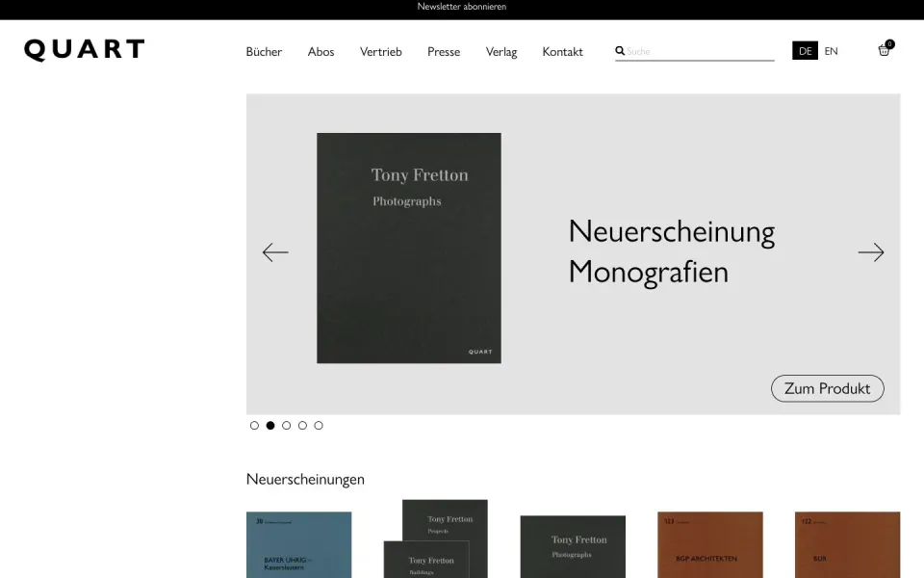Open Tony Fretton Projects Buildings set thumbnail
Viewport: 924px width, 578px height.
click(436, 539)
